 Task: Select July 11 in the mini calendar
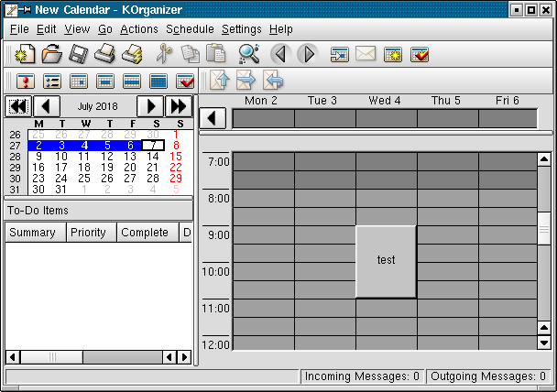click(x=84, y=157)
